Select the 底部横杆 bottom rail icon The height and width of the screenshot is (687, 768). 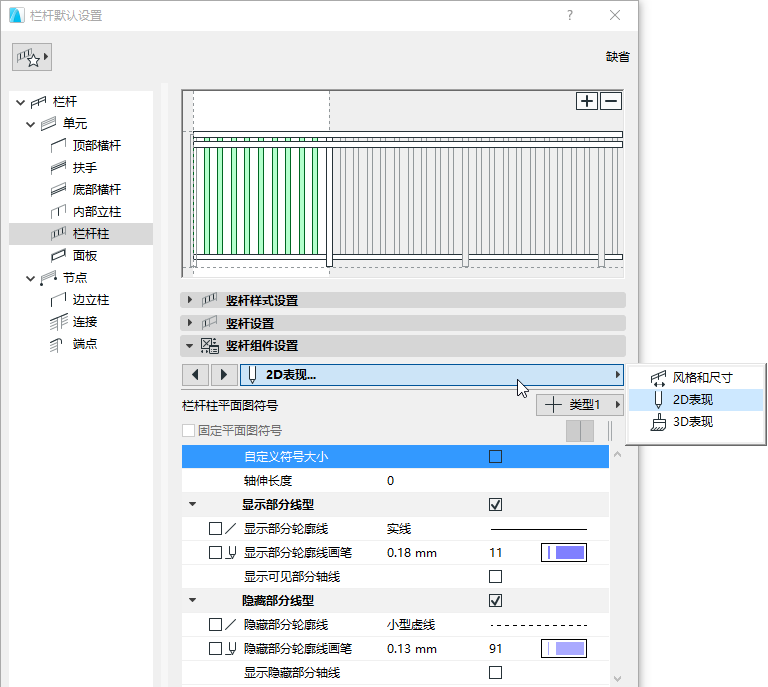pos(58,190)
